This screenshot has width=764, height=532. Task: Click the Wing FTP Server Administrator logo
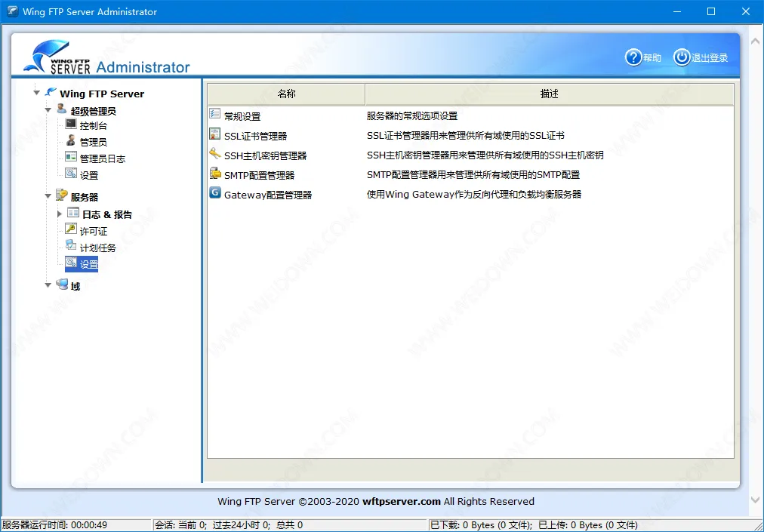point(106,57)
